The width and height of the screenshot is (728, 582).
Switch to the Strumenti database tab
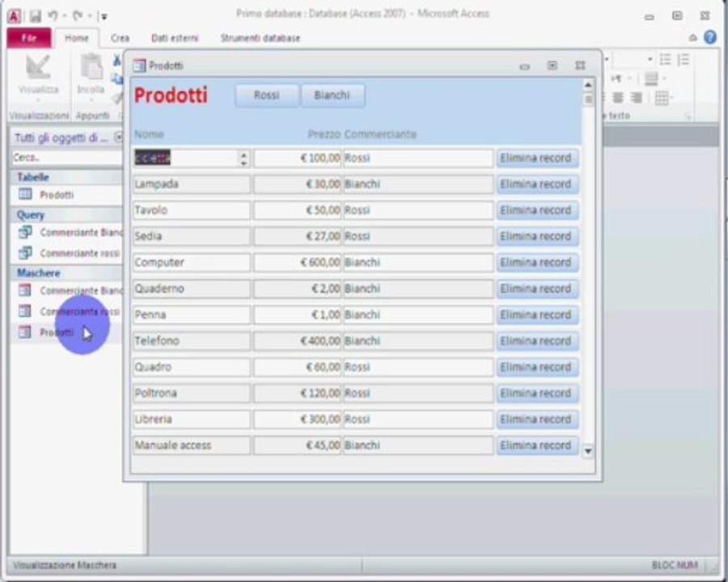click(x=260, y=38)
